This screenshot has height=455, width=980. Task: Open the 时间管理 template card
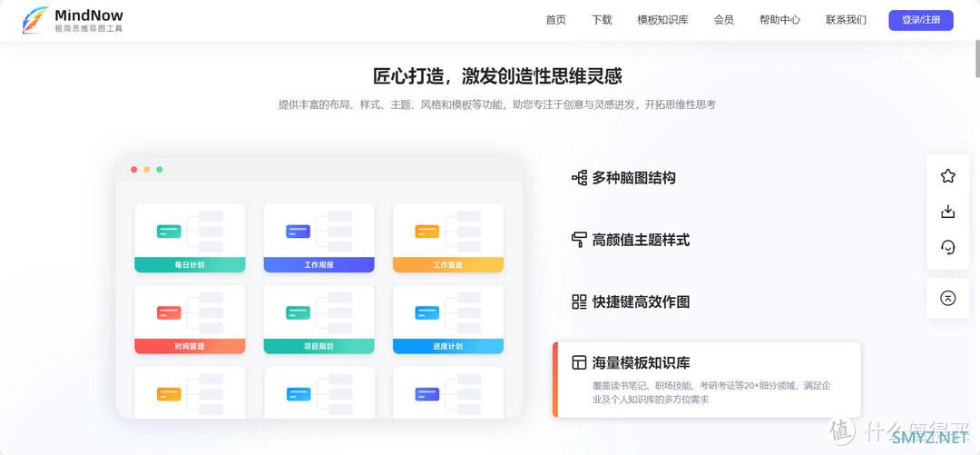click(190, 320)
